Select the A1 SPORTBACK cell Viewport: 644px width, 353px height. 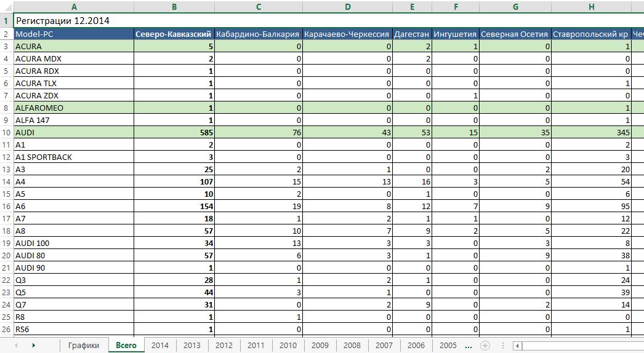[x=74, y=157]
